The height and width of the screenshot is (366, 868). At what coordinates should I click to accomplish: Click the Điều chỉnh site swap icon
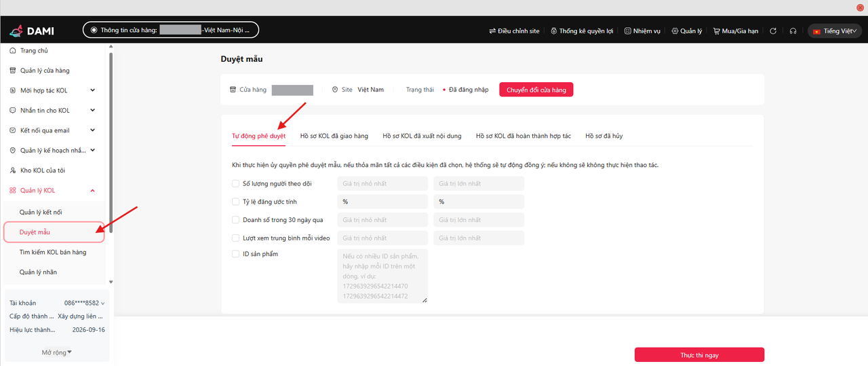(x=493, y=31)
